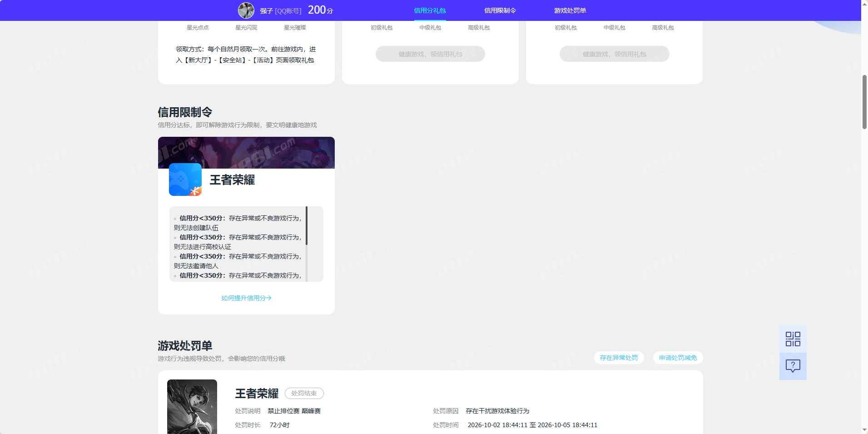Click the 存在异常处罚 button

coord(619,358)
